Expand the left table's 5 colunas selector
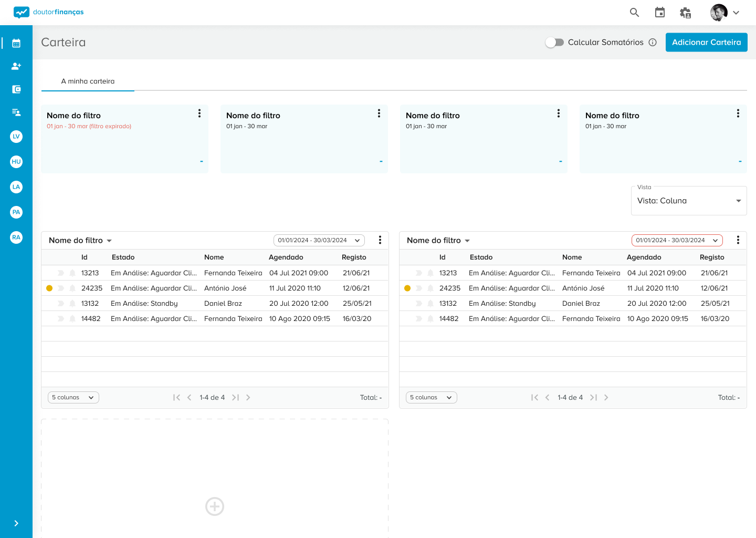 click(73, 398)
